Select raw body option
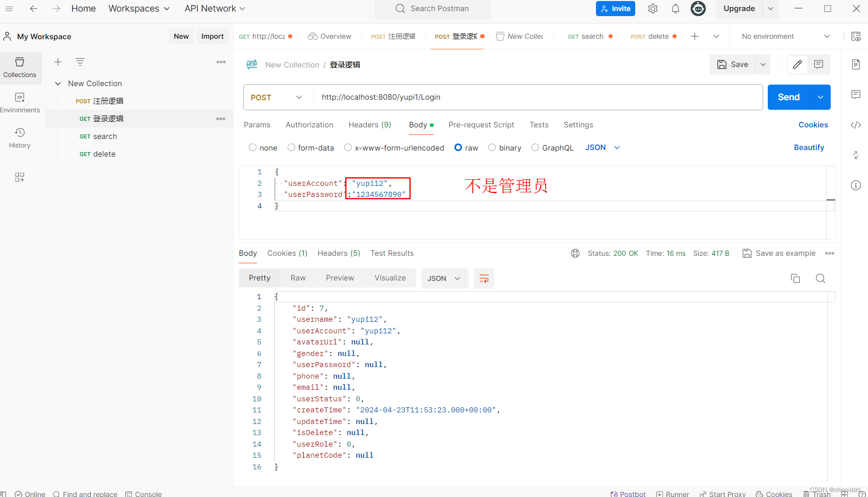This screenshot has height=497, width=868. (x=458, y=148)
